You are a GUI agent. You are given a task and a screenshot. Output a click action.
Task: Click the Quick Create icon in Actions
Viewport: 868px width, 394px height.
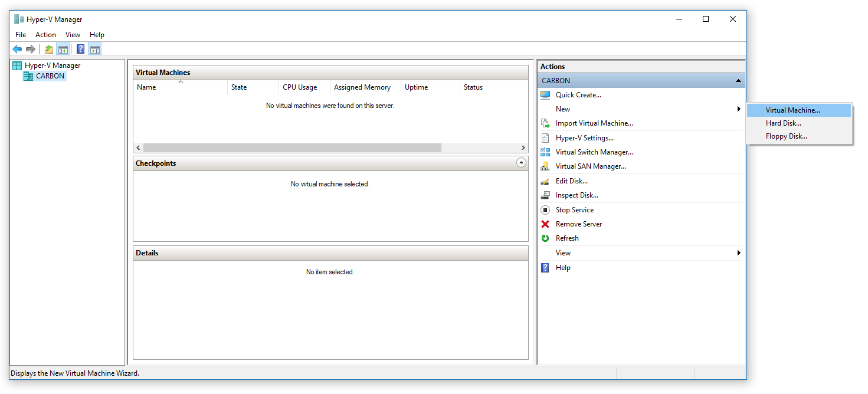click(x=545, y=95)
